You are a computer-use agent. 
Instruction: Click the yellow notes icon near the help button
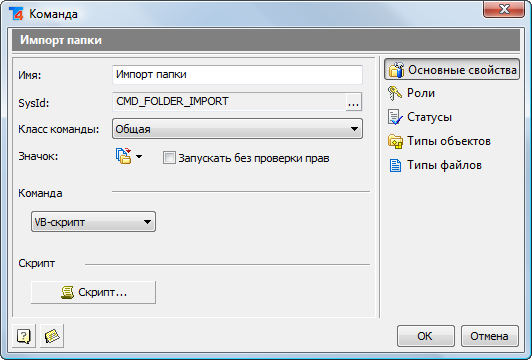pos(52,336)
